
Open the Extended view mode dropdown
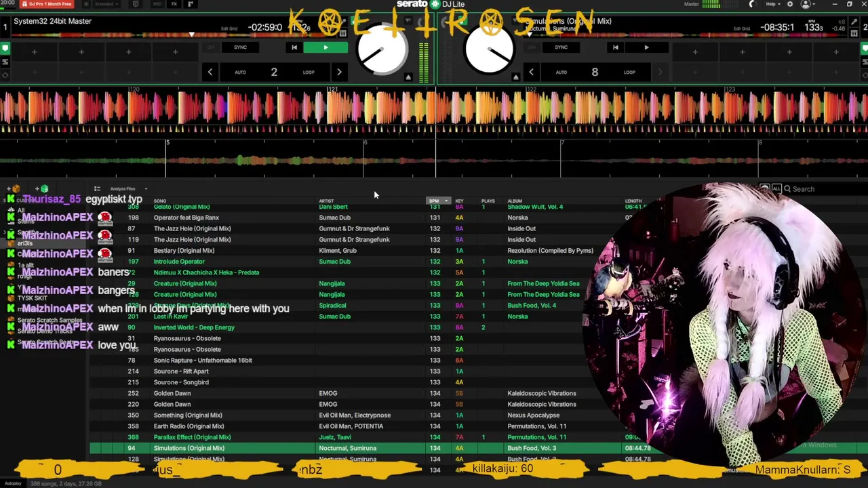[x=106, y=4]
